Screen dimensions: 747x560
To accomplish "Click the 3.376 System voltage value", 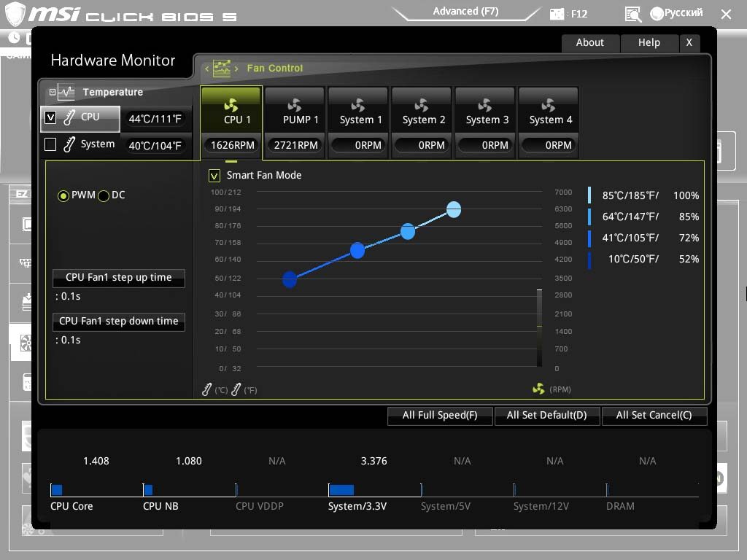I will tap(374, 461).
